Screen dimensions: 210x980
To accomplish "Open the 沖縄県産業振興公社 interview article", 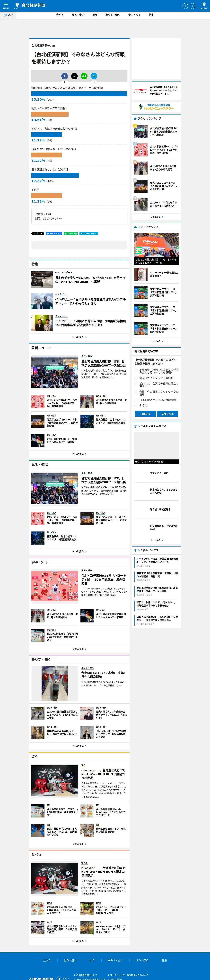I will (90, 323).
